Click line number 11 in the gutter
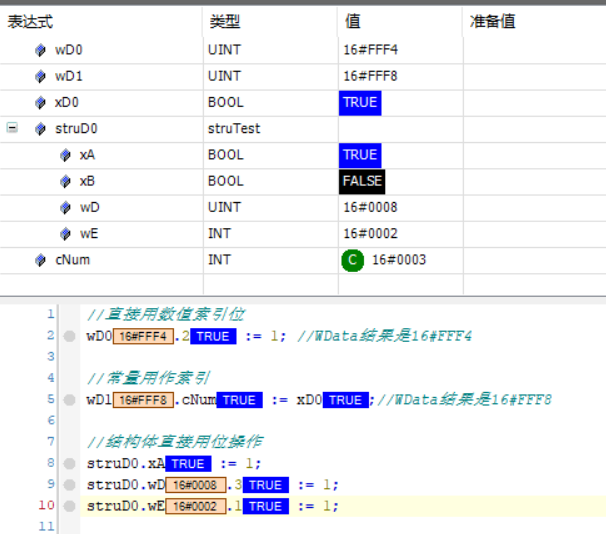This screenshot has height=534, width=606. [47, 526]
